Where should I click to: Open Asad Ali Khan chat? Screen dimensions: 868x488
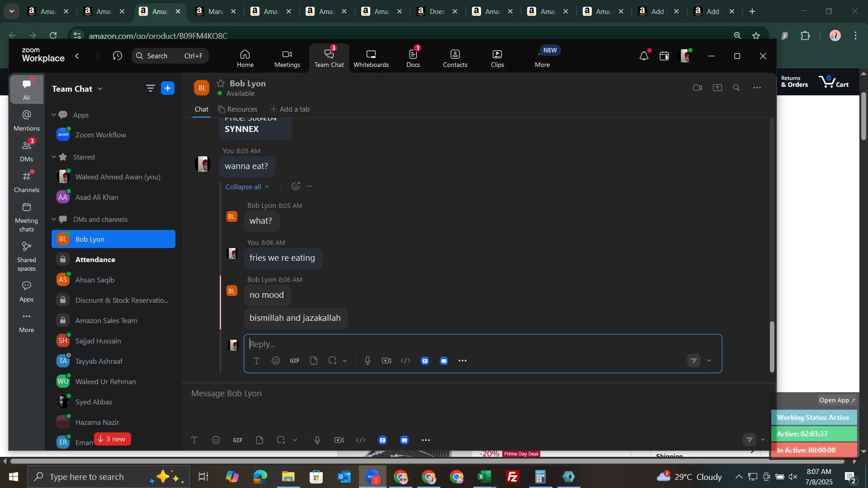113,197
